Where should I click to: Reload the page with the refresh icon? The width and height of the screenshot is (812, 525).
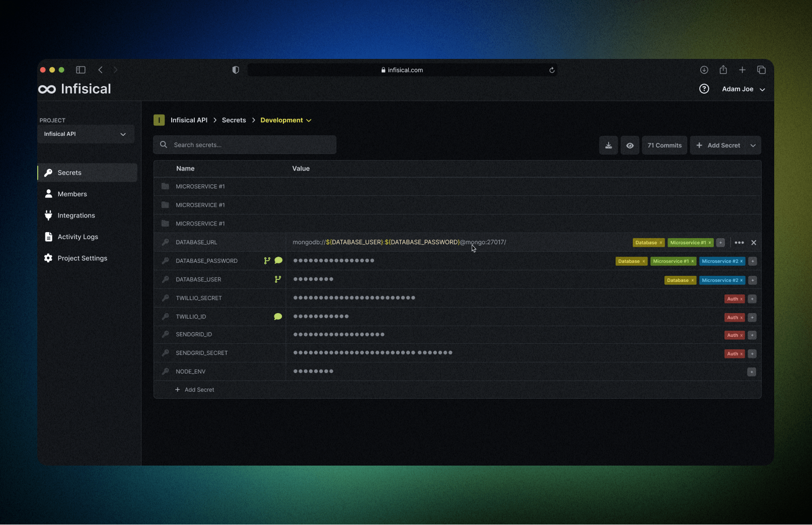point(552,70)
